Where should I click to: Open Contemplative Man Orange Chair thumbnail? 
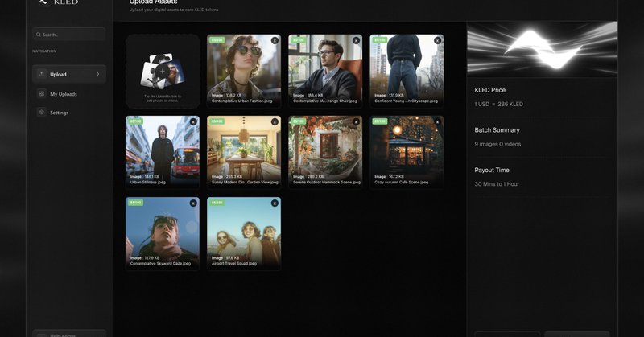325,71
